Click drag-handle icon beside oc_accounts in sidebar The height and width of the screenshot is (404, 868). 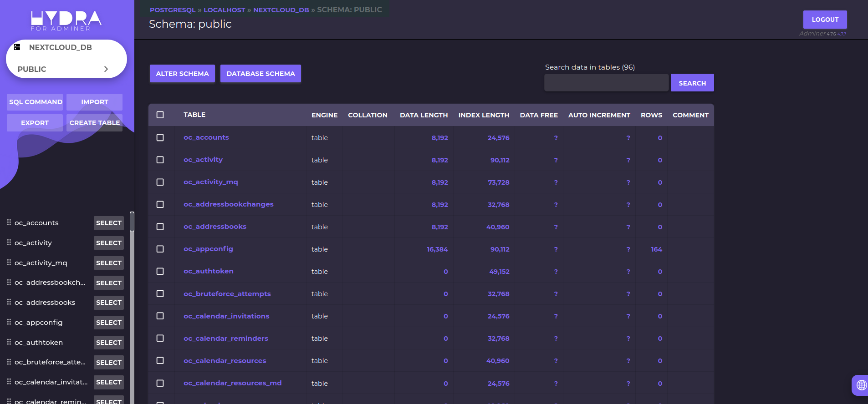[x=9, y=222]
